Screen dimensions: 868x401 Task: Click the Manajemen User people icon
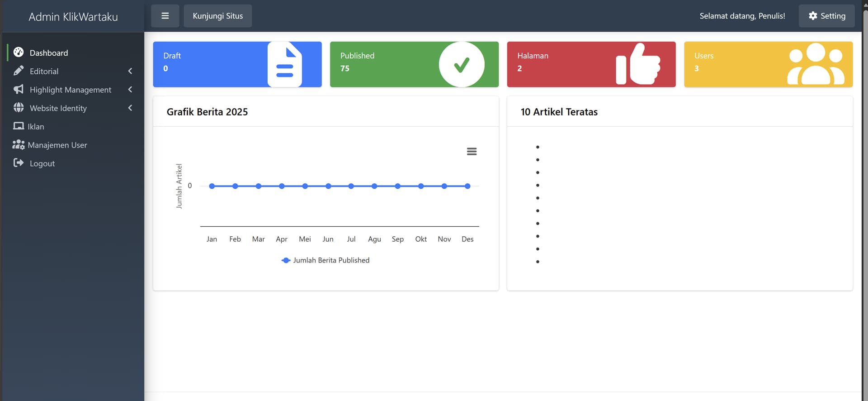(x=19, y=145)
